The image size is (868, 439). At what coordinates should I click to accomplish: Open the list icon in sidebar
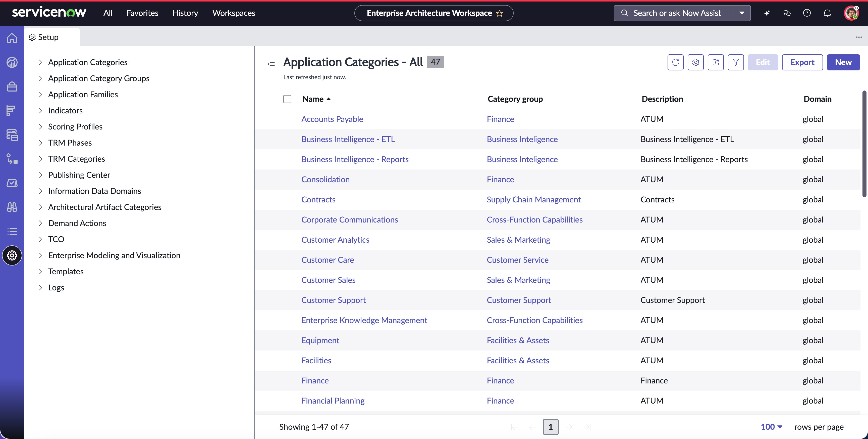click(x=12, y=232)
